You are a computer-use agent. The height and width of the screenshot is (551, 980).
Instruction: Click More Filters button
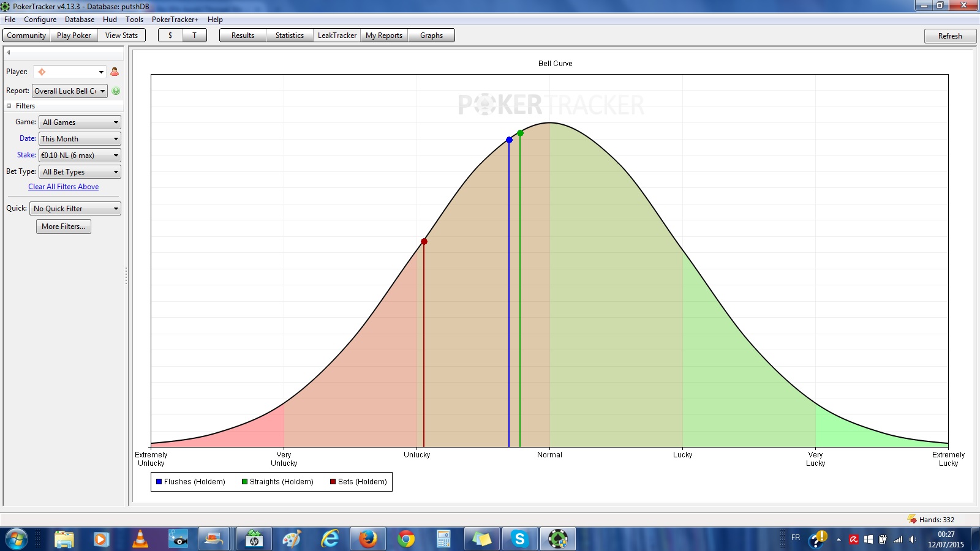point(64,227)
